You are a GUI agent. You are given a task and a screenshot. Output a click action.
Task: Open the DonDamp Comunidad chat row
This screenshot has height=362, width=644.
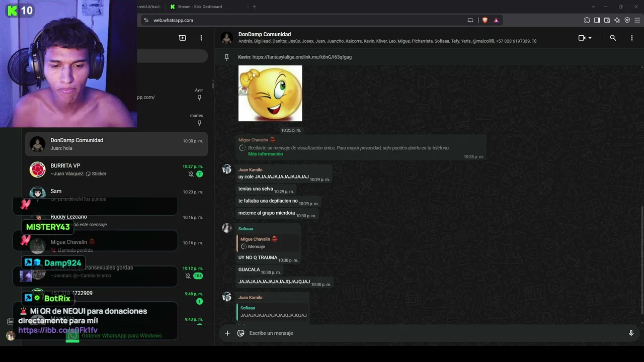point(116,144)
